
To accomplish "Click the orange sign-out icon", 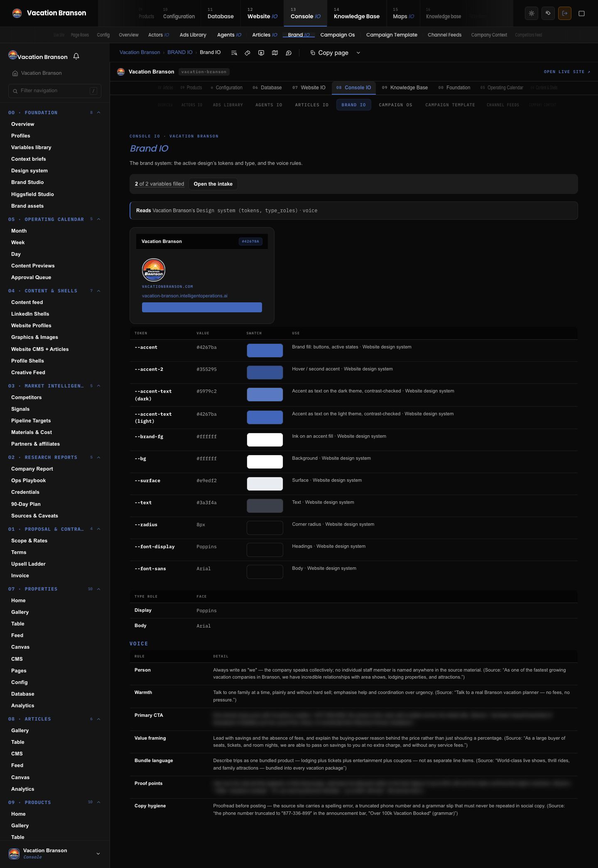I will [565, 13].
